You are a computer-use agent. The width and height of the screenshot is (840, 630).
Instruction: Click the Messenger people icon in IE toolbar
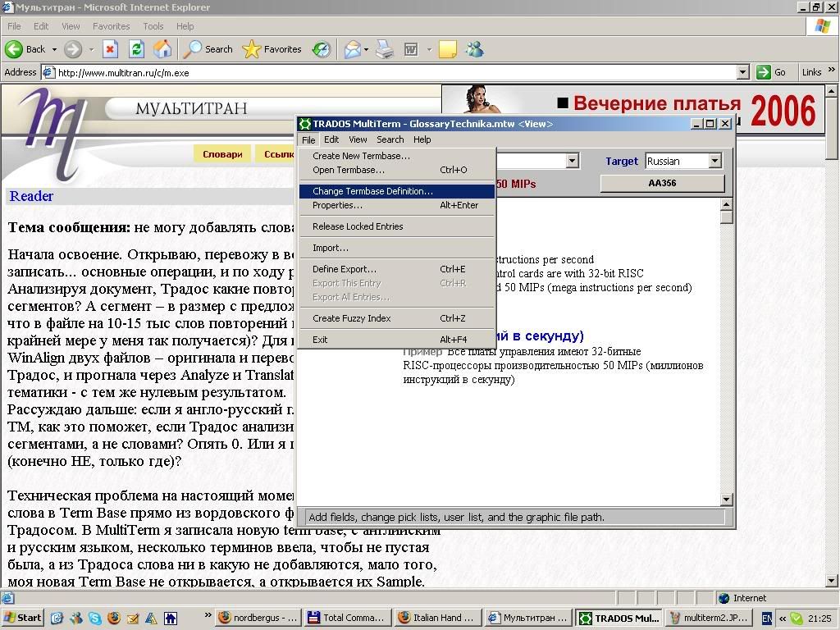pyautogui.click(x=475, y=49)
